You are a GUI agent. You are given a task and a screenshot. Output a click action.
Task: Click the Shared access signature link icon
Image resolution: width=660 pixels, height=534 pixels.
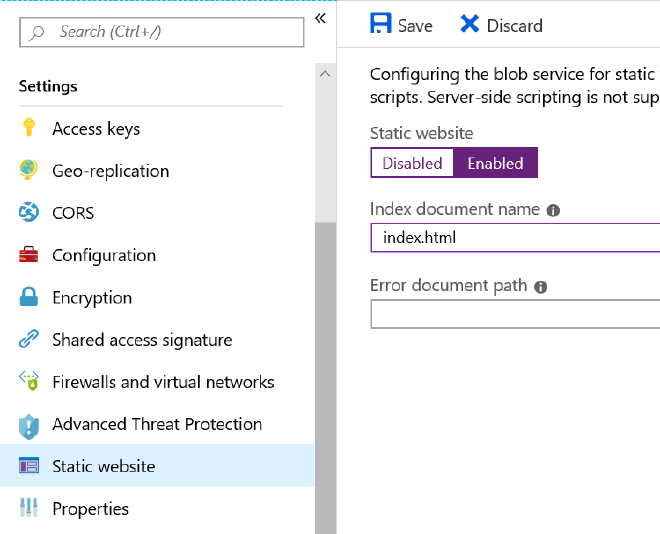(x=29, y=340)
